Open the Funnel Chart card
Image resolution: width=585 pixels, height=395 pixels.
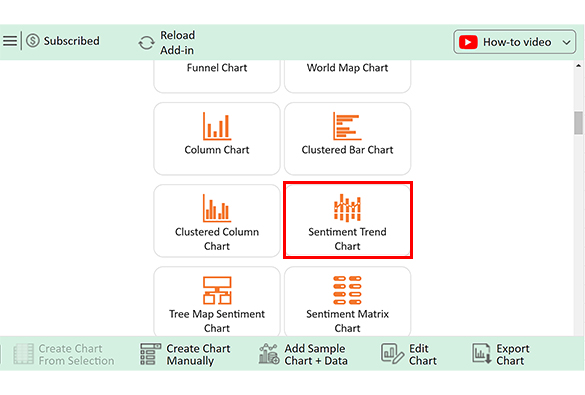click(x=217, y=76)
